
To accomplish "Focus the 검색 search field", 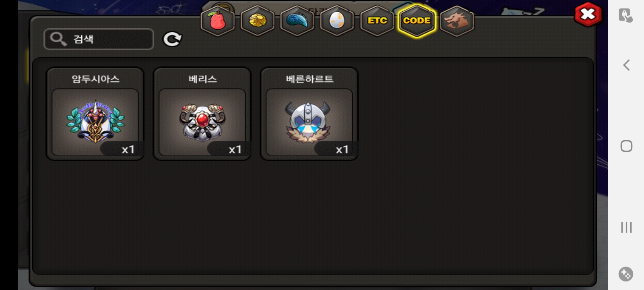I will point(99,39).
